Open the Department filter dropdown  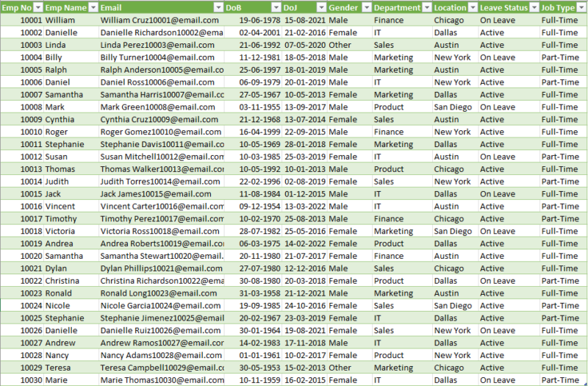[x=427, y=7]
